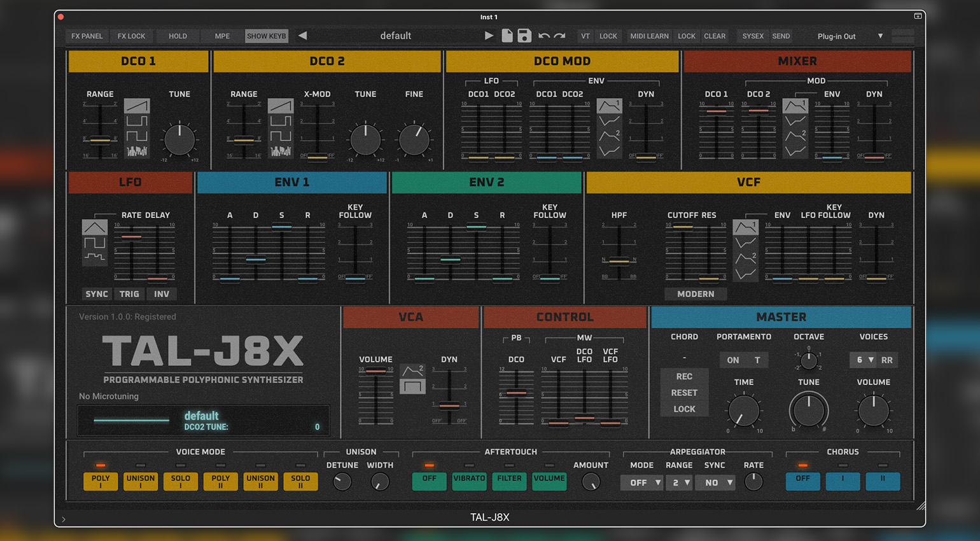
Task: Click the undo arrow icon
Action: 543,36
